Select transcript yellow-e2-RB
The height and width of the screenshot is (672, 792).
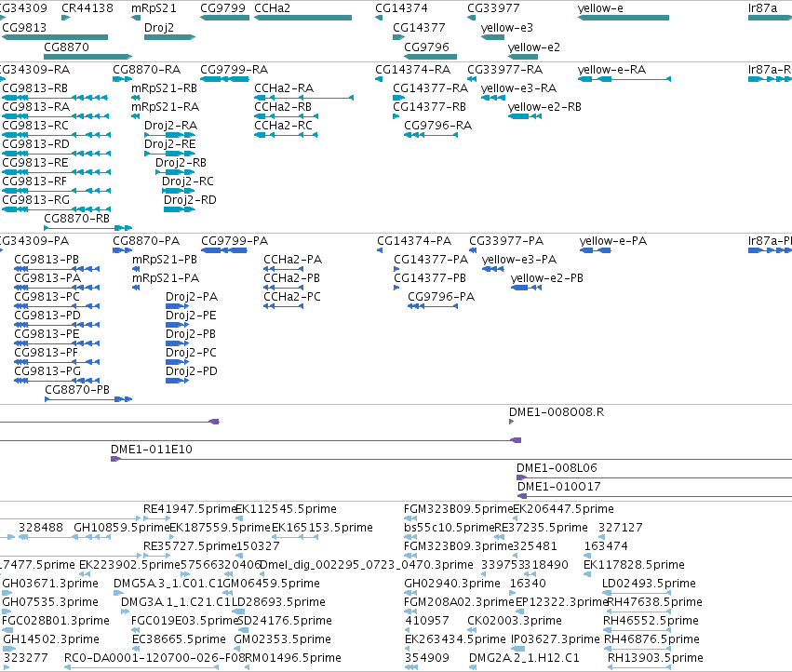(x=525, y=116)
